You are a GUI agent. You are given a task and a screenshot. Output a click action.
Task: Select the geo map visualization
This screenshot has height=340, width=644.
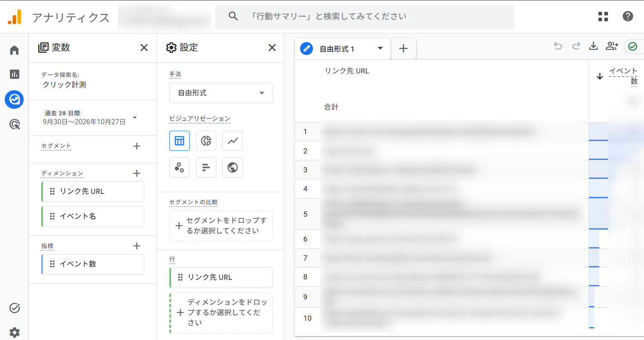[x=233, y=167]
